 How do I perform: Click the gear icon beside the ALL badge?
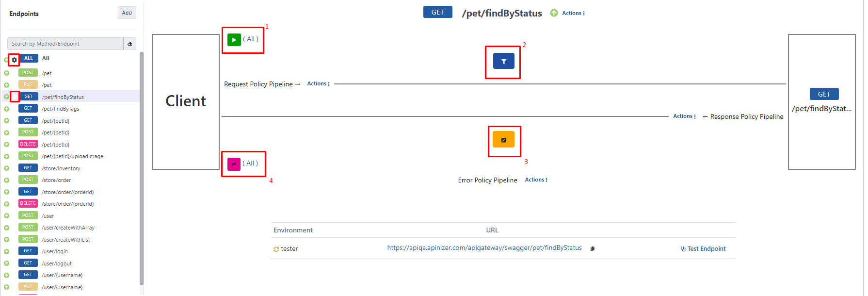click(x=14, y=60)
